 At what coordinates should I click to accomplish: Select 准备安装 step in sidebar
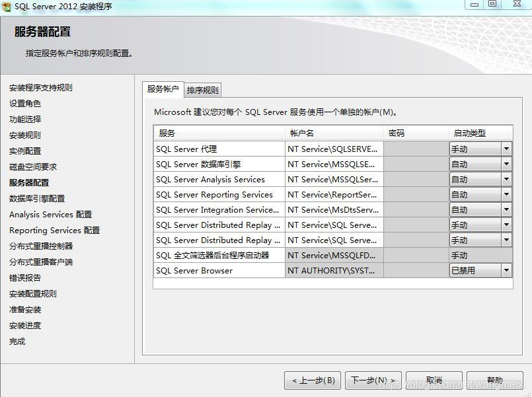click(25, 310)
